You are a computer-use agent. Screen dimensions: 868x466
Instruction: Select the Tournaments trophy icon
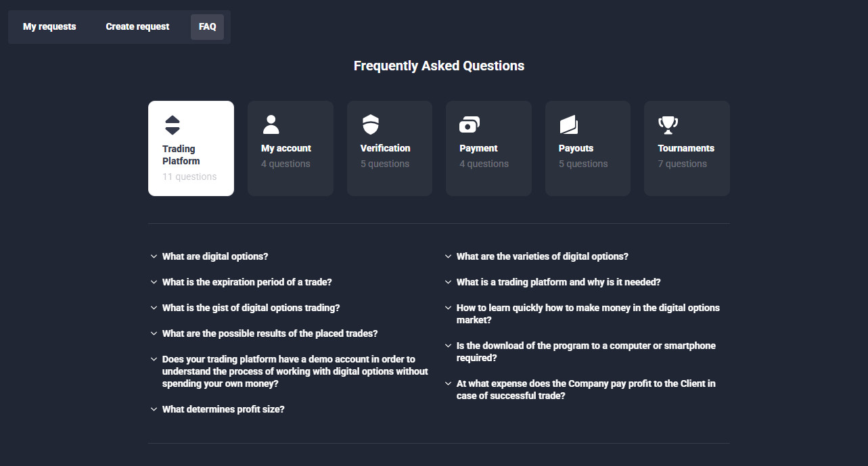point(668,124)
